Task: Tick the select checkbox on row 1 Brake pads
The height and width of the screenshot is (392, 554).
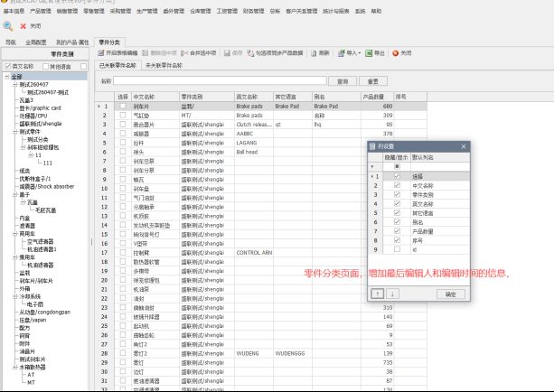Action: 123,106
